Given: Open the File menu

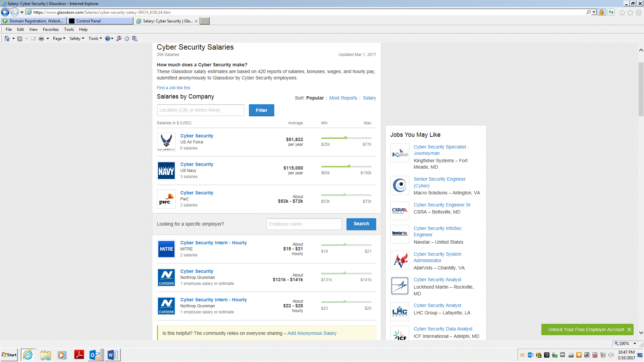Looking at the screenshot, I should tap(9, 29).
